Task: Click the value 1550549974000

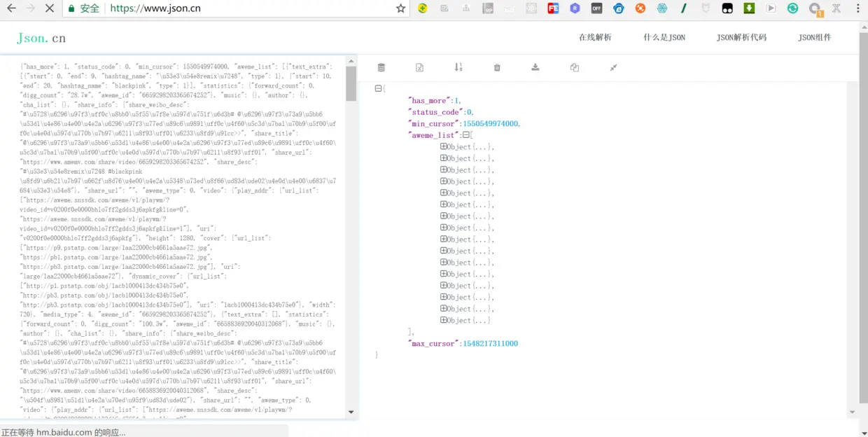Action: tap(491, 124)
